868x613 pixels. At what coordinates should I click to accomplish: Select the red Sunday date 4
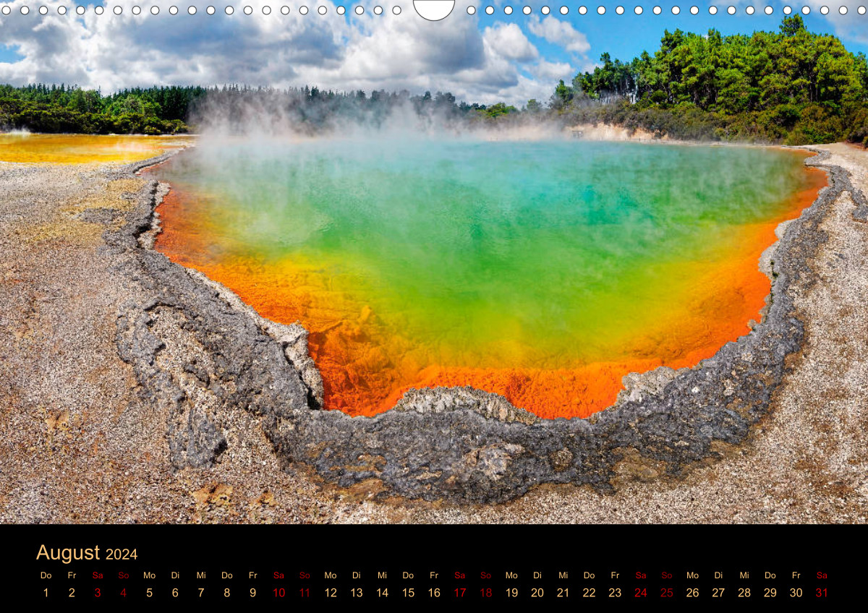(x=123, y=593)
